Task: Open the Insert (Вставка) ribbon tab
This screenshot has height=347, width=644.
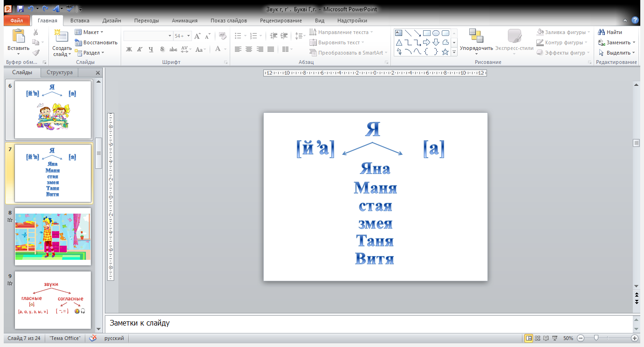Action: click(x=80, y=21)
